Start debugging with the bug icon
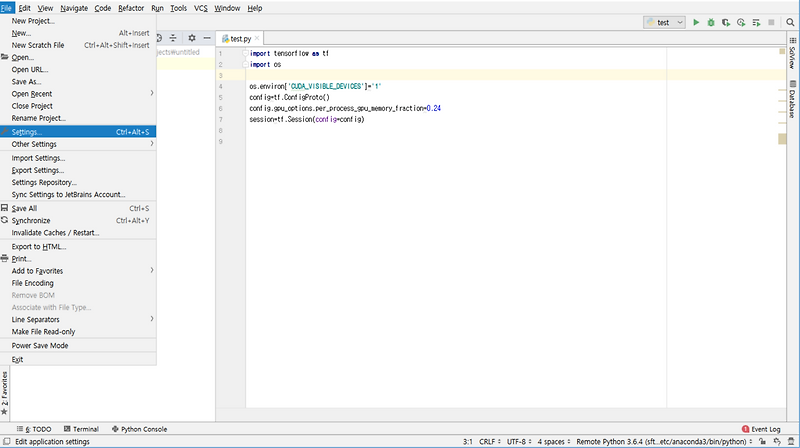Image resolution: width=800 pixels, height=448 pixels. (711, 22)
